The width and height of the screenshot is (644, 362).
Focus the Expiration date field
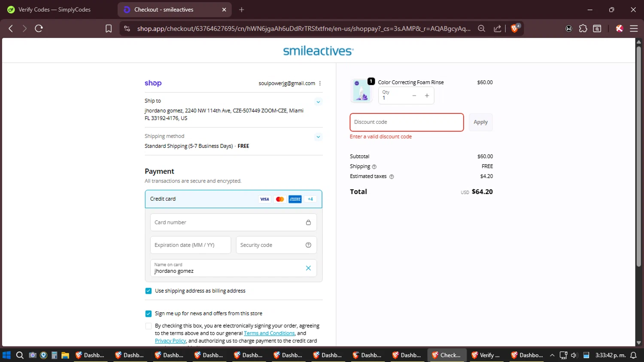point(191,245)
